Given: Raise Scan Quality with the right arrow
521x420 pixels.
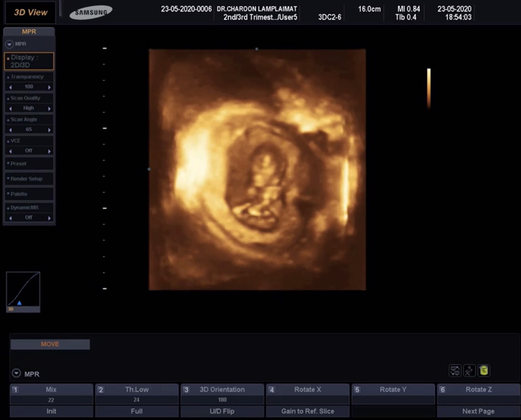Looking at the screenshot, I should pos(49,108).
